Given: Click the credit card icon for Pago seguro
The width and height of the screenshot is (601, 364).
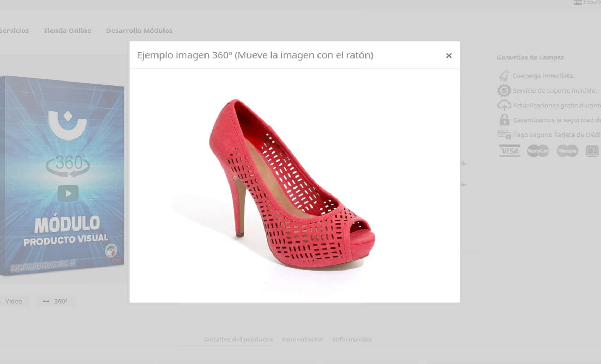Looking at the screenshot, I should (x=504, y=134).
